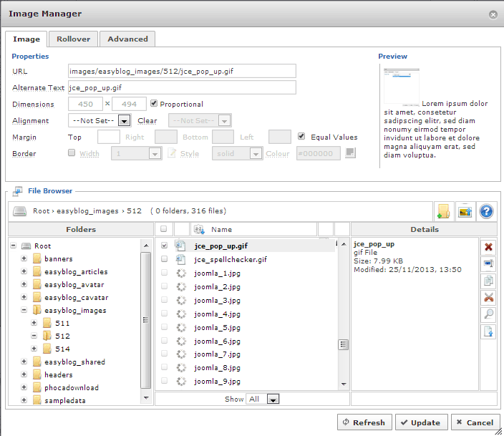Open the image Upload tool

[465, 211]
